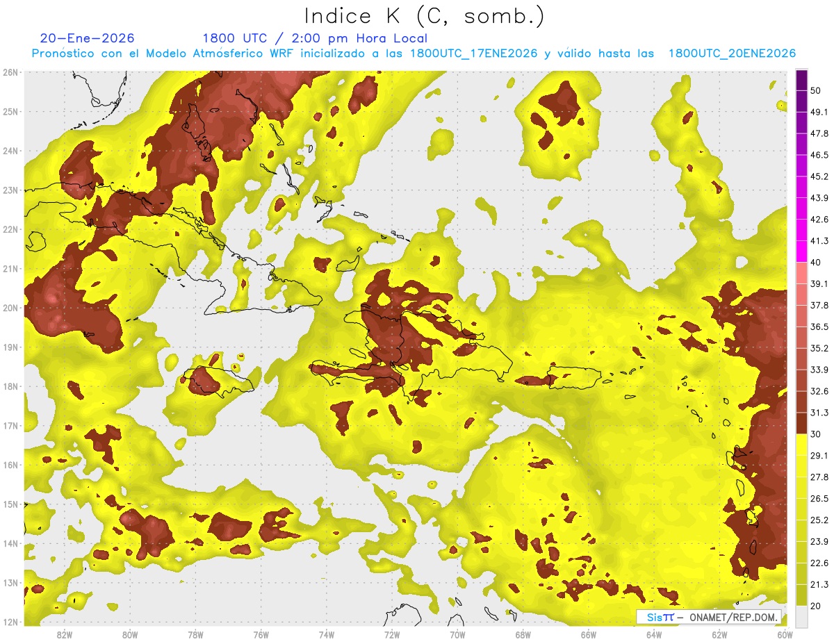The height and width of the screenshot is (644, 834).
Task: Click the "17N" latitude axis label
Action: [x=10, y=426]
